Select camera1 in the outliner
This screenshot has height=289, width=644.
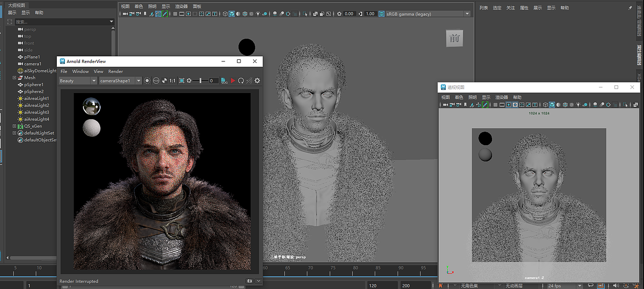(x=32, y=64)
